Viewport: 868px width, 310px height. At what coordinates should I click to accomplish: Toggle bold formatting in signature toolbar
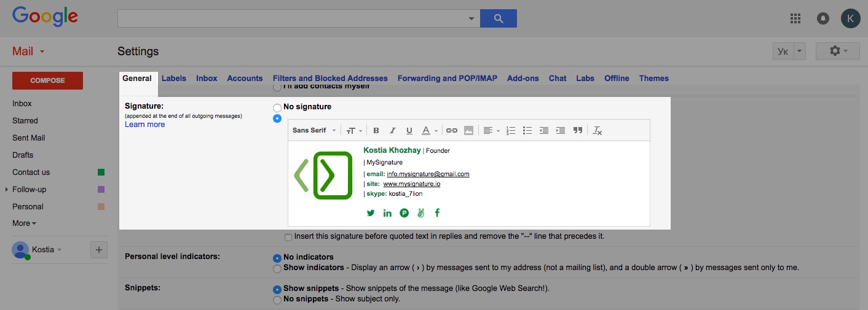(376, 130)
